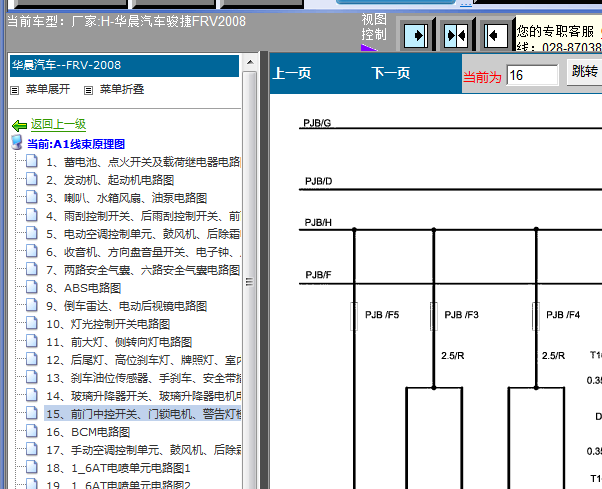This screenshot has height=489, width=602.
Task: Click the collapse-to-left view control icon
Action: [495, 35]
